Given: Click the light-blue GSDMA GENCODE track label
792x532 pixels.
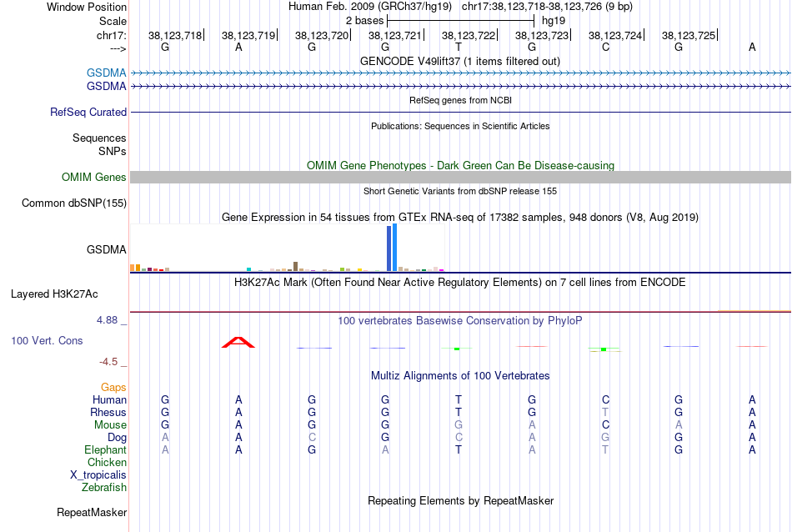Looking at the screenshot, I should [x=106, y=73].
